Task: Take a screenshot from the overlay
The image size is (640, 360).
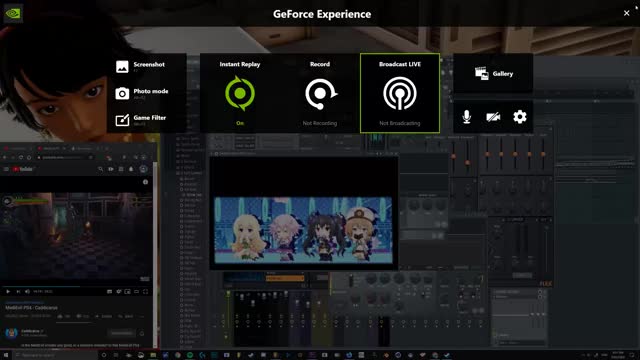Action: (140, 66)
